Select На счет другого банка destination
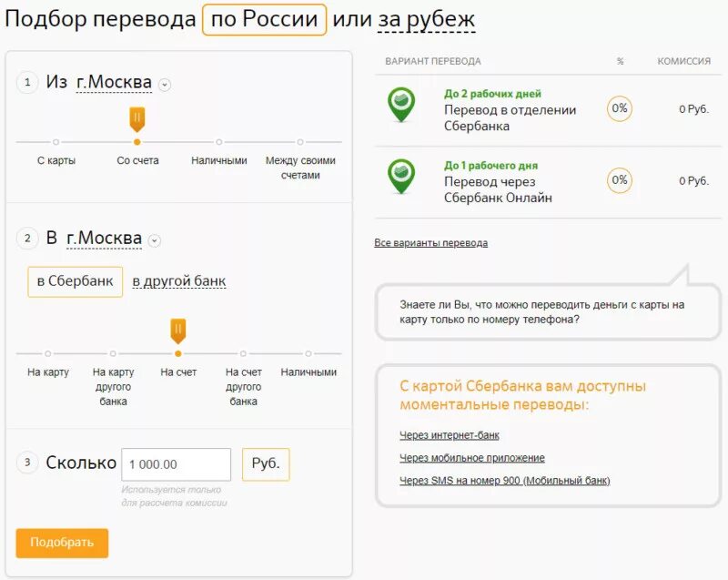Image resolution: width=728 pixels, height=580 pixels. point(243,386)
